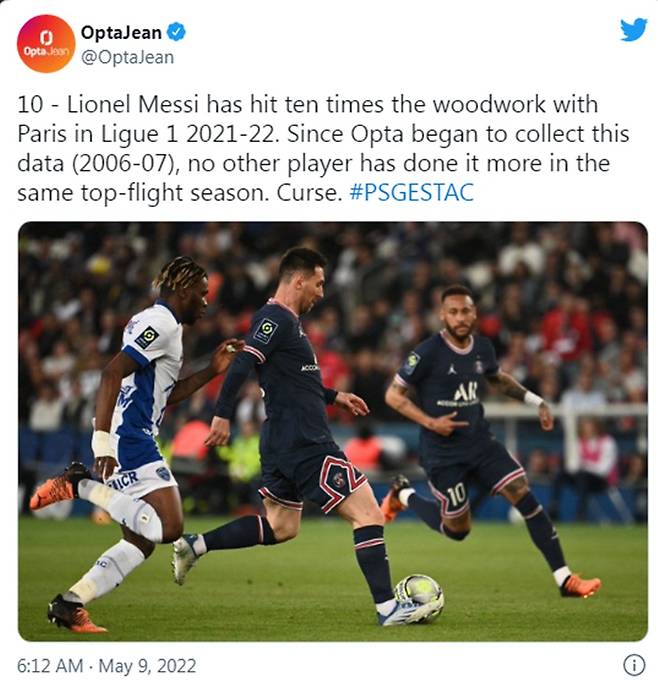Click the number 10 on the shorts
The width and height of the screenshot is (658, 680).
[x=456, y=494]
